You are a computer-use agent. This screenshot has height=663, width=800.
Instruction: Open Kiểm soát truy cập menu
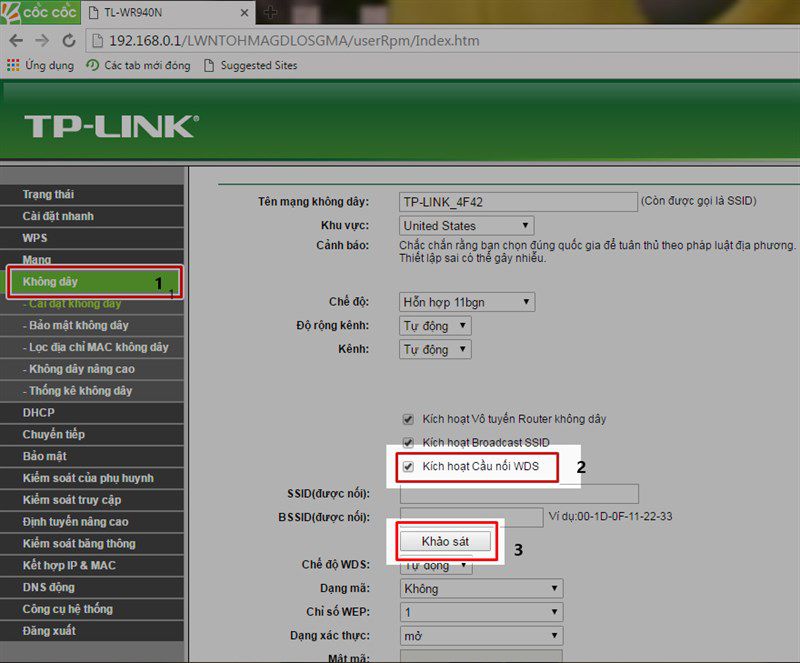pos(92,500)
